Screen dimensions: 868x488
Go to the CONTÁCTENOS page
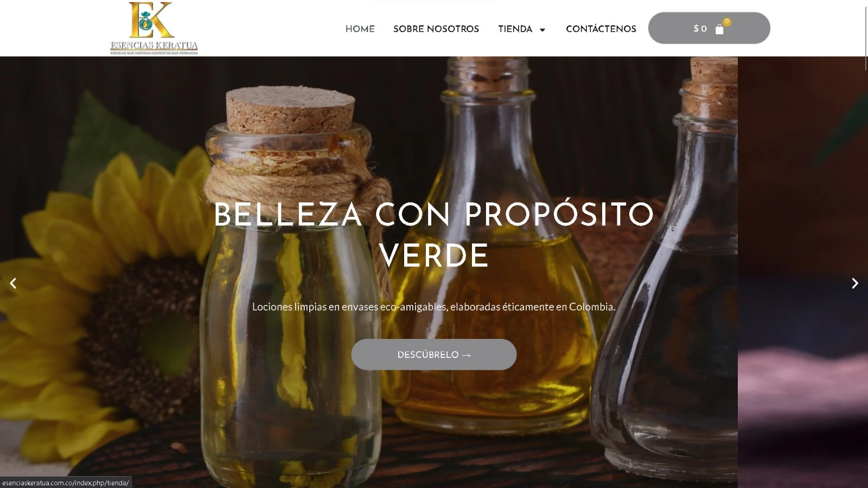pos(601,29)
